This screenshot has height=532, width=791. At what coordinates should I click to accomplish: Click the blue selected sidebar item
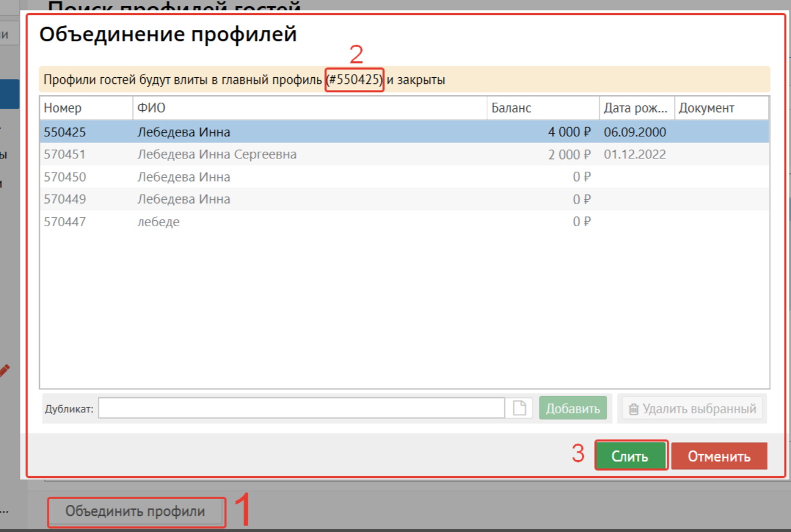click(10, 94)
